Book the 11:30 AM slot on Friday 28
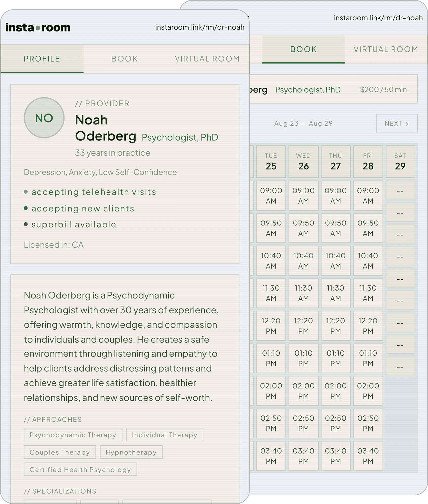The height and width of the screenshot is (504, 428). pyautogui.click(x=368, y=293)
